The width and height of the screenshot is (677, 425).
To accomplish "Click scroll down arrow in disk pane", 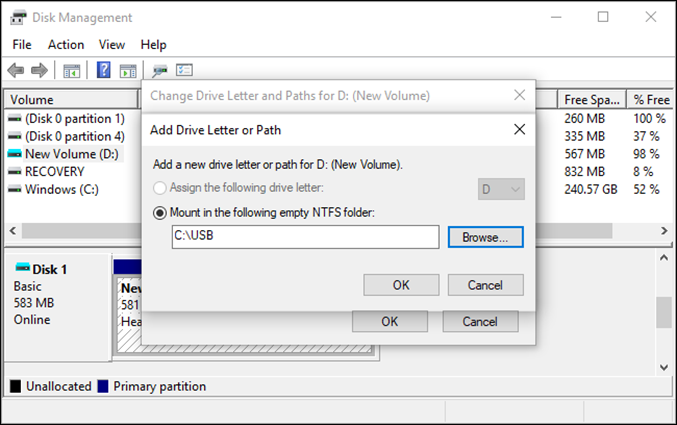I will 664,368.
